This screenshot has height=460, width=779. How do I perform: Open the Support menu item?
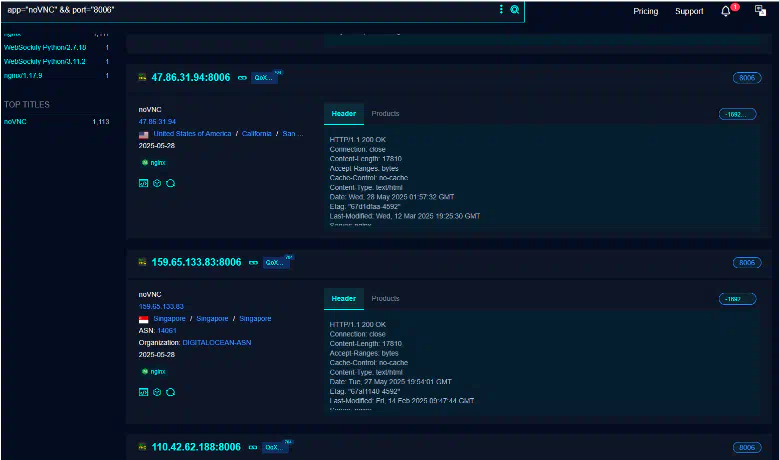click(x=689, y=11)
